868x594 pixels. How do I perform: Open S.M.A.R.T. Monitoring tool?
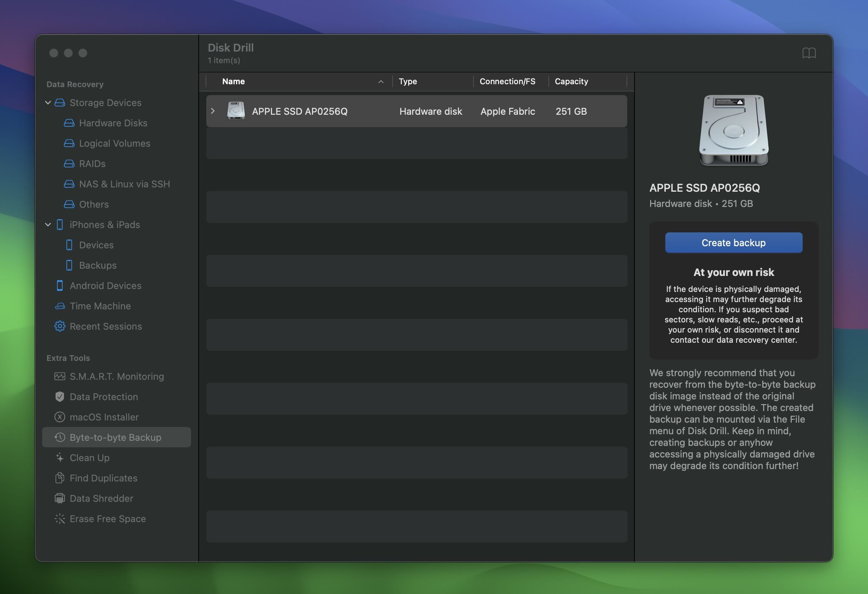(x=117, y=377)
